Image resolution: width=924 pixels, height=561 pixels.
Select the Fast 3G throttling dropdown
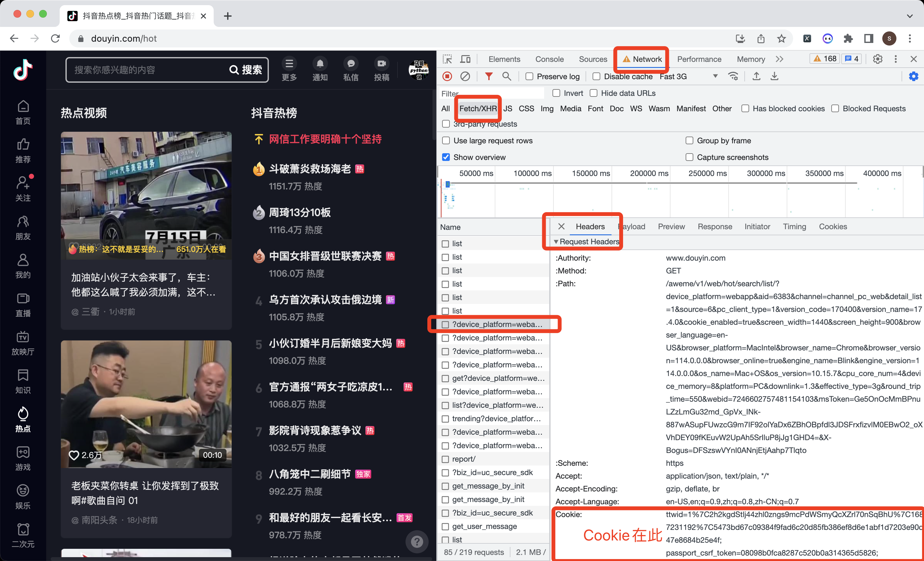coord(686,77)
